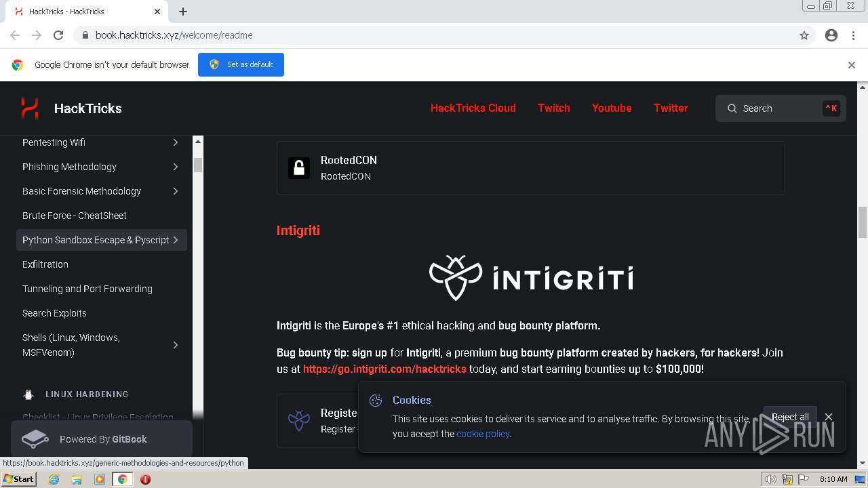Reload the page
The width and height of the screenshot is (868, 488).
[x=58, y=35]
